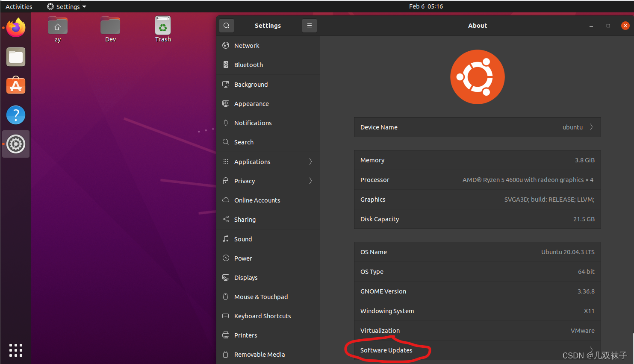
Task: Click the Background monitor icon
Action: coord(226,84)
